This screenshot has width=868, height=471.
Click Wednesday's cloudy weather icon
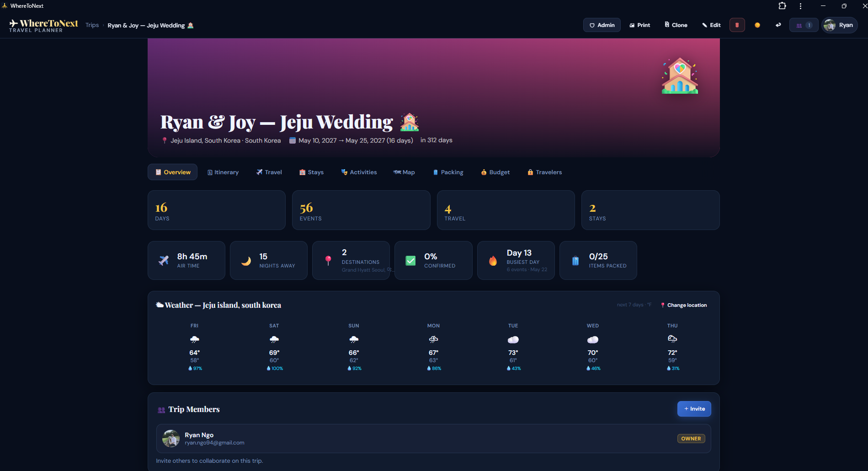point(593,339)
